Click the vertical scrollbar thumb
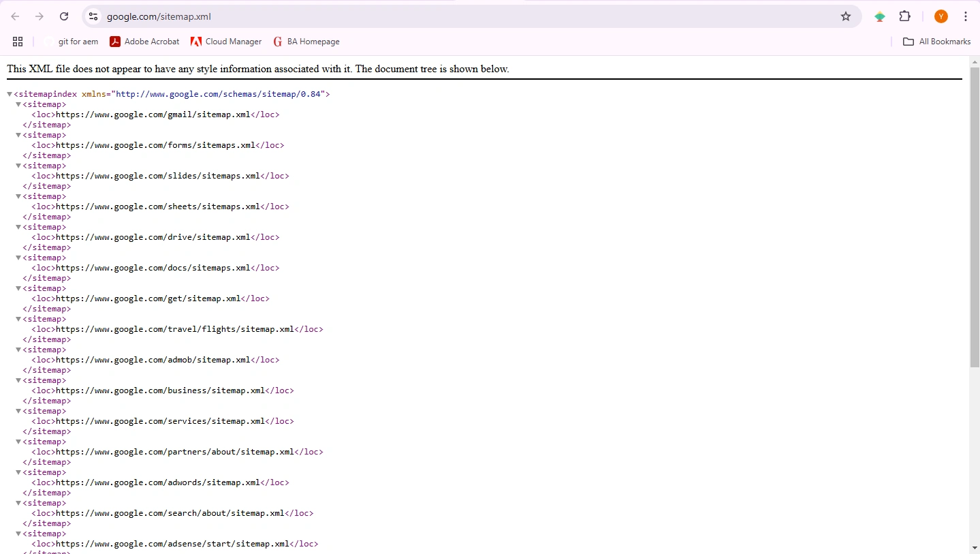The width and height of the screenshot is (980, 554). coord(975,217)
